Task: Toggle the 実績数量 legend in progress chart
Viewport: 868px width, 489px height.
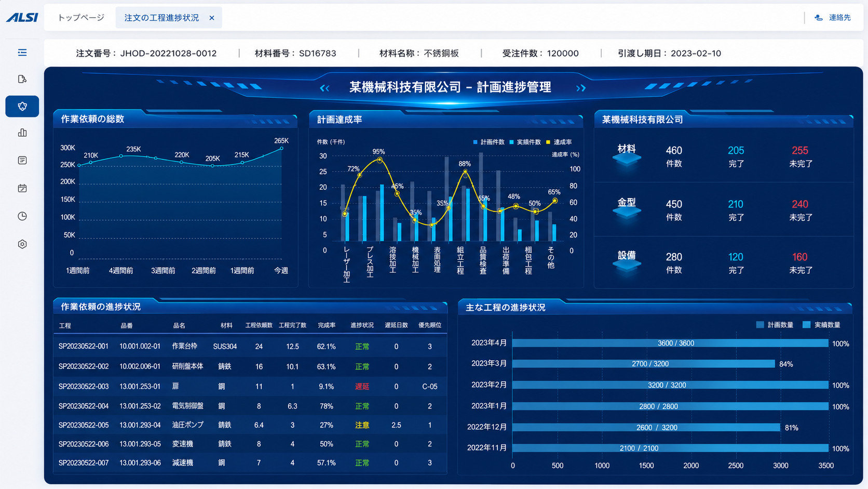Action: point(821,325)
